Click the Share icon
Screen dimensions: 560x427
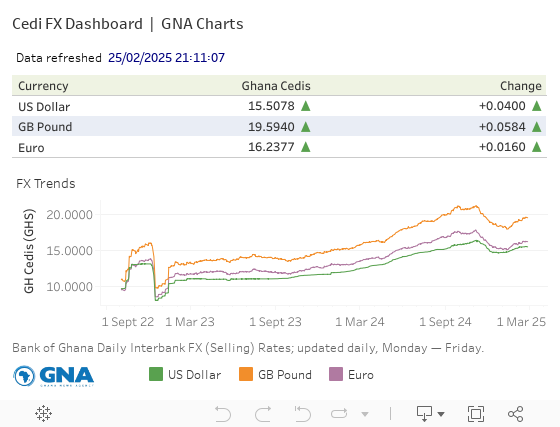pyautogui.click(x=515, y=414)
